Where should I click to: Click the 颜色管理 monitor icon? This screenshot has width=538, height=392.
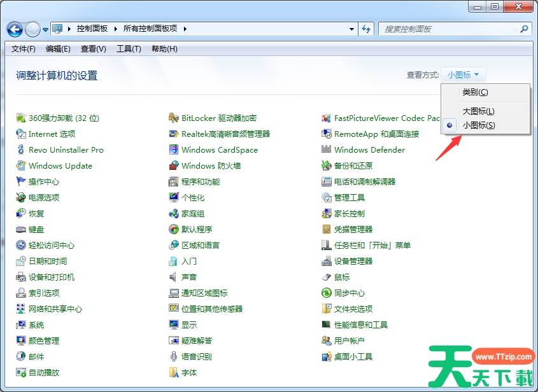pyautogui.click(x=21, y=340)
